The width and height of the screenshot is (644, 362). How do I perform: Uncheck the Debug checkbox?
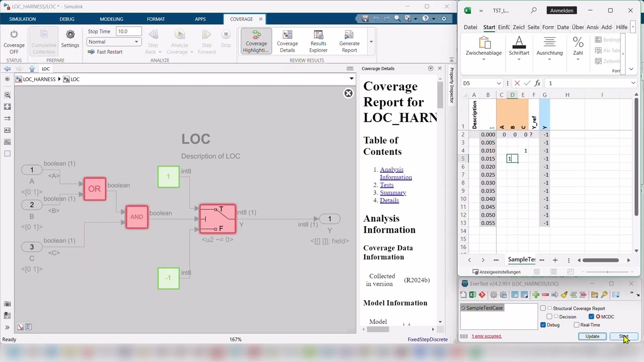pos(543,325)
